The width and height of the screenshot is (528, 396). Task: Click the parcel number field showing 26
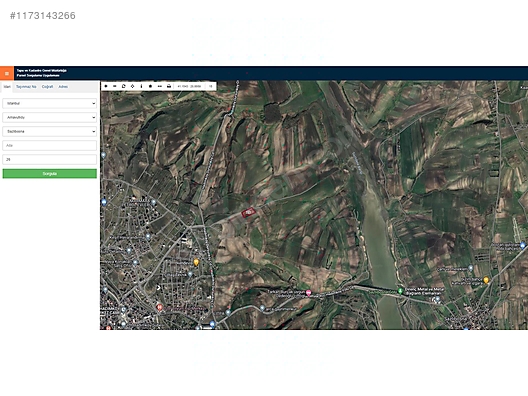point(50,159)
